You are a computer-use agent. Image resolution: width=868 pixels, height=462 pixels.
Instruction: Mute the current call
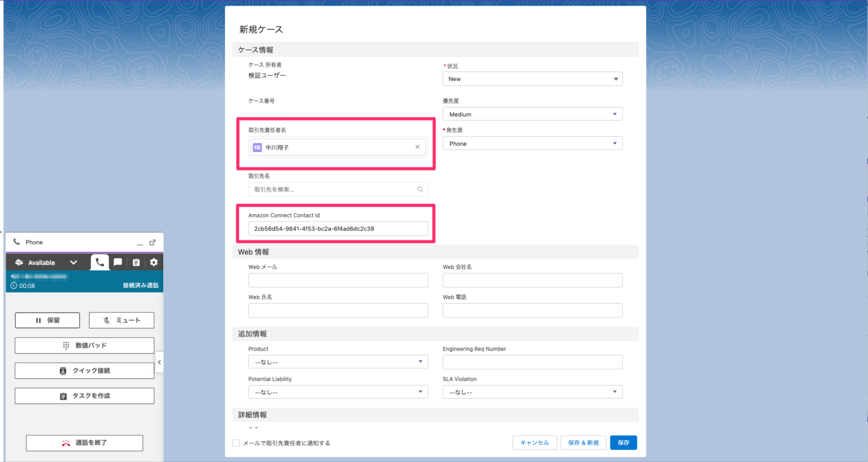(121, 320)
